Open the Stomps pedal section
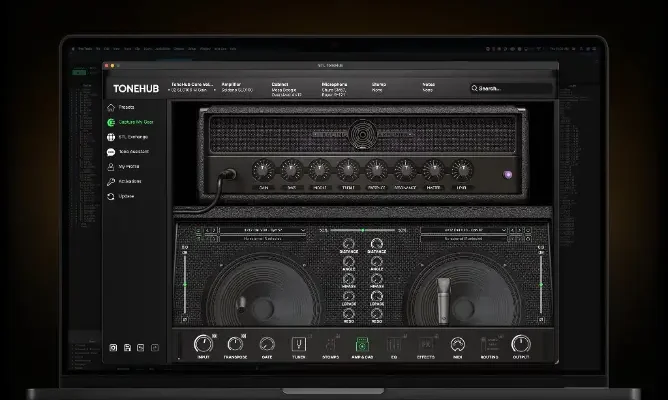This screenshot has height=400, width=668. [x=330, y=344]
